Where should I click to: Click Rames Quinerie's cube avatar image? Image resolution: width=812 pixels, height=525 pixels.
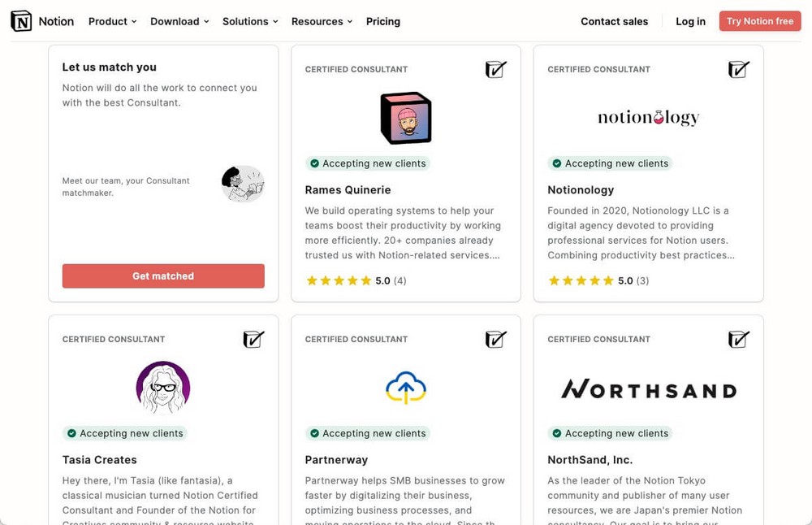point(406,118)
